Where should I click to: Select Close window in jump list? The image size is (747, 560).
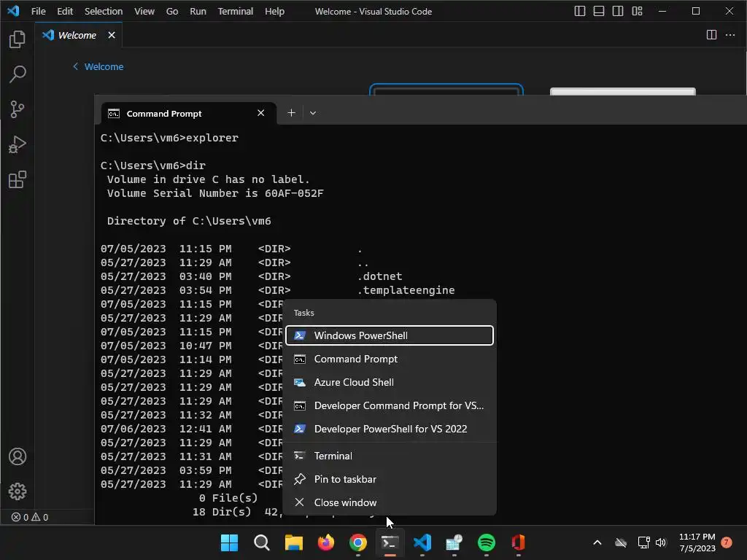390,502
